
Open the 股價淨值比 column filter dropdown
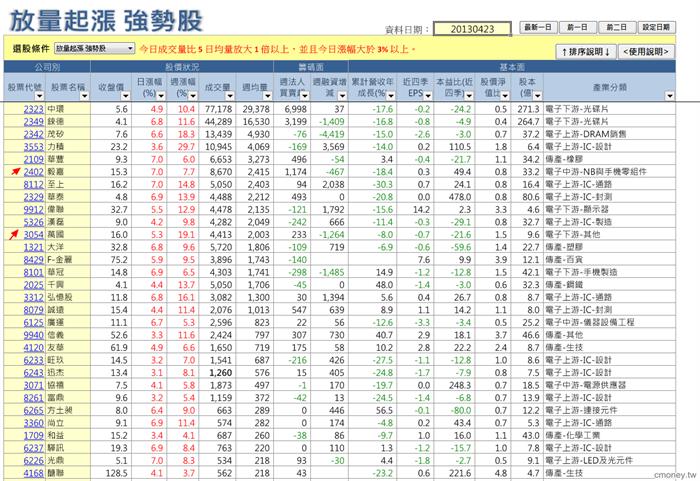click(504, 96)
